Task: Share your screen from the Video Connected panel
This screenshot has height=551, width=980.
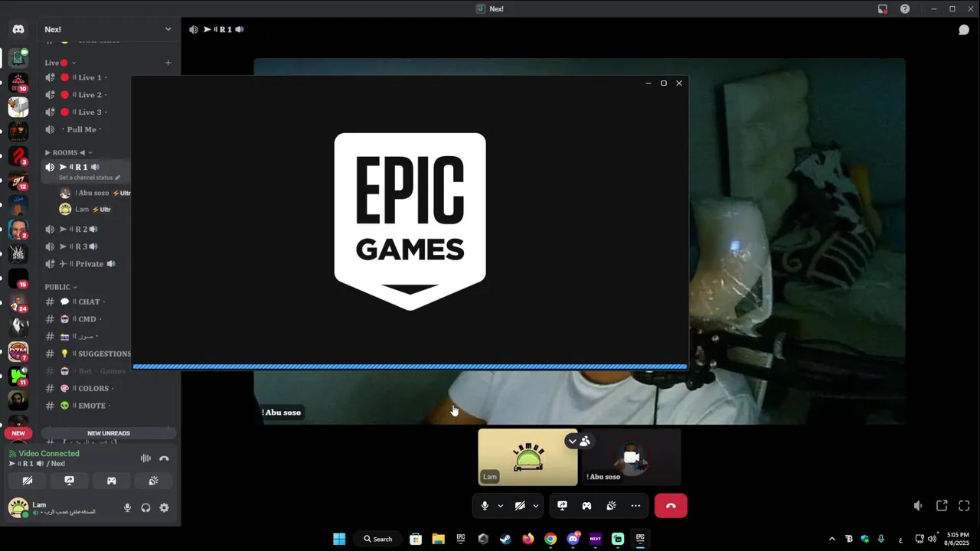Action: (x=70, y=481)
